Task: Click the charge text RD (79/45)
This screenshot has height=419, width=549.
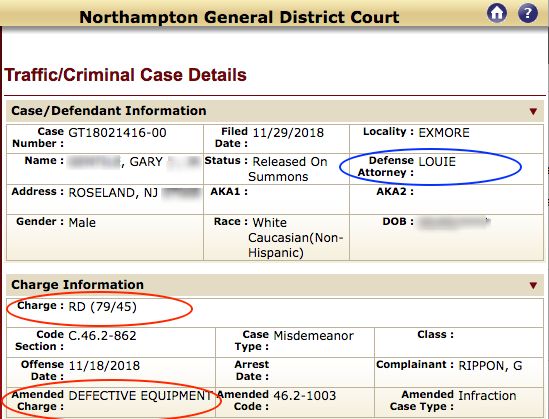Action: point(103,307)
